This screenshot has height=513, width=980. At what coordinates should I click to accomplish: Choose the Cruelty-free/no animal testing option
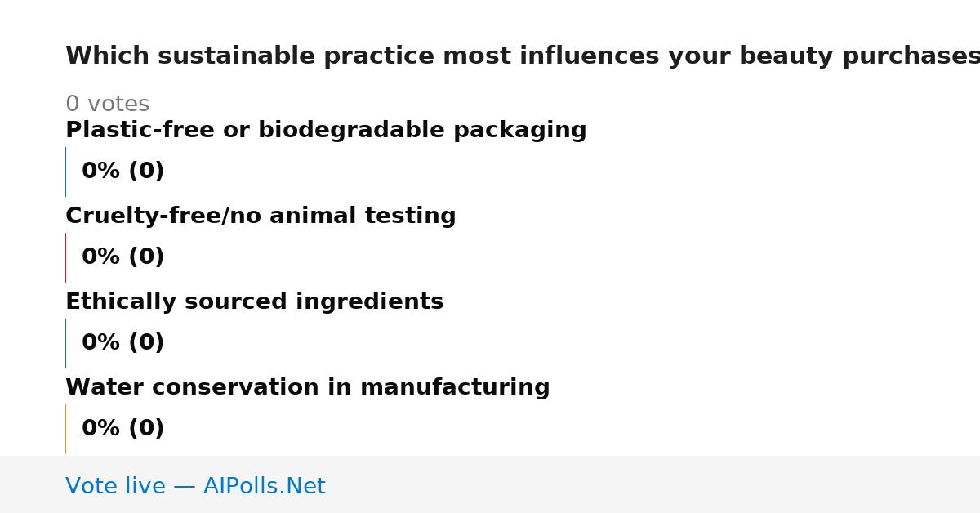pyautogui.click(x=261, y=216)
